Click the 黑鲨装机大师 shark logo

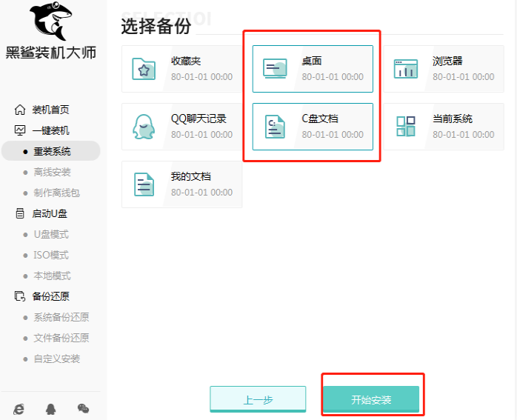(50, 22)
